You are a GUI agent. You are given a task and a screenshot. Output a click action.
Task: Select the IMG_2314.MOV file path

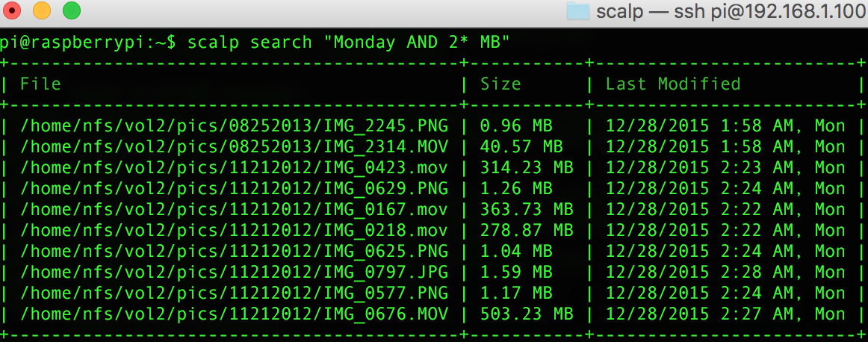click(x=234, y=146)
